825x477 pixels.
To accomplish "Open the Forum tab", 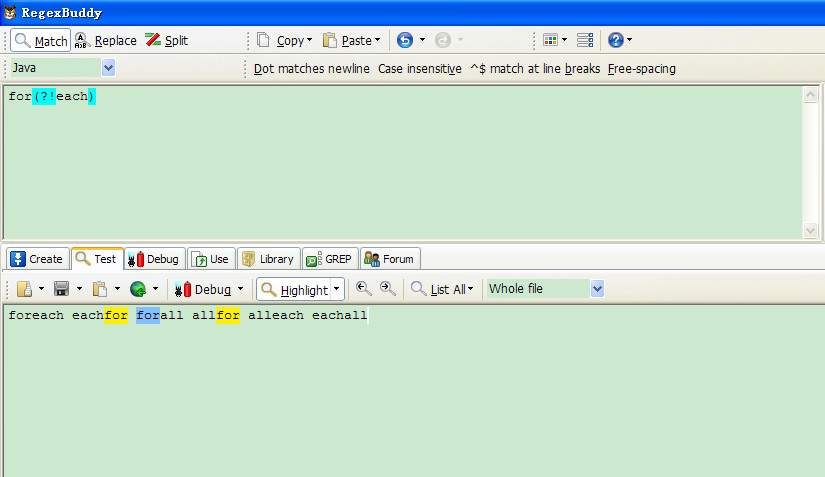I will (390, 259).
